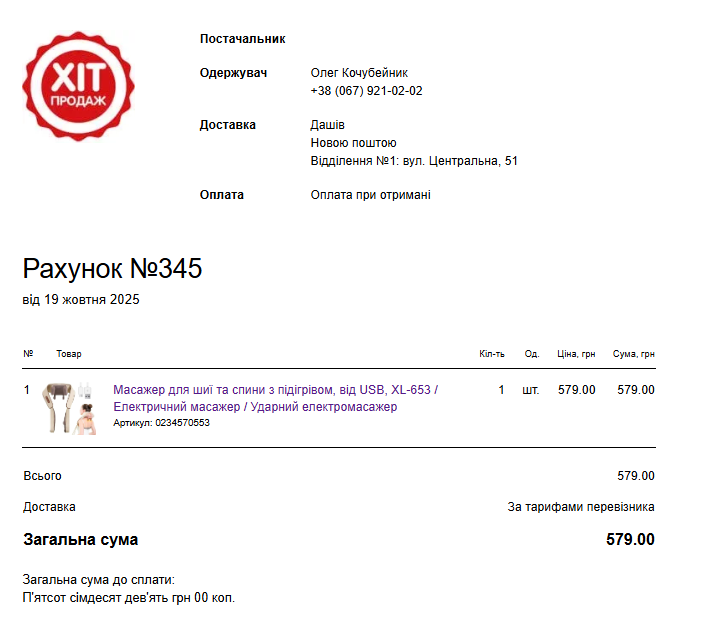Click the Ціна, грн column header
The width and height of the screenshot is (716, 617).
coord(576,354)
